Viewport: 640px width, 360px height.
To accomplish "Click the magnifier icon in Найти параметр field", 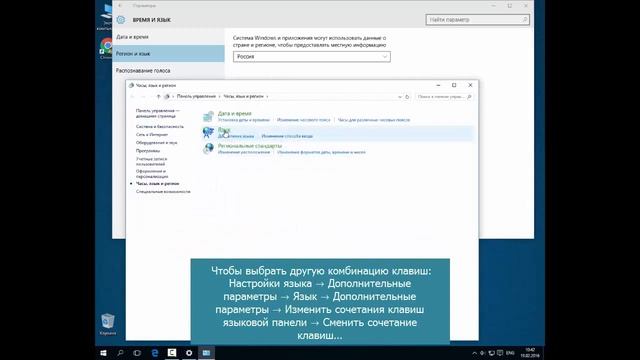I will (x=524, y=20).
